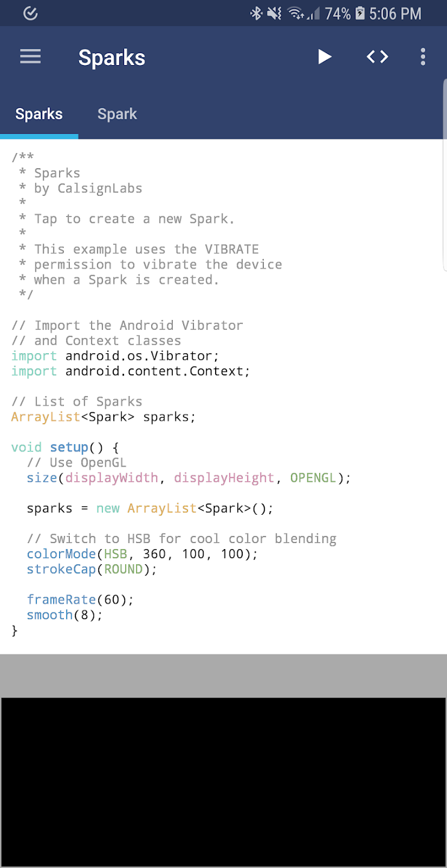Run the sketch with the play button

coord(325,57)
